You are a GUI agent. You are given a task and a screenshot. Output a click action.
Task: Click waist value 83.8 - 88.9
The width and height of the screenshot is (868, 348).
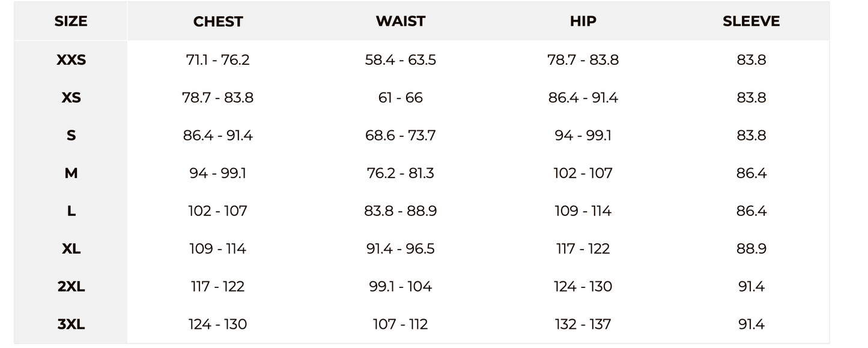pyautogui.click(x=401, y=211)
